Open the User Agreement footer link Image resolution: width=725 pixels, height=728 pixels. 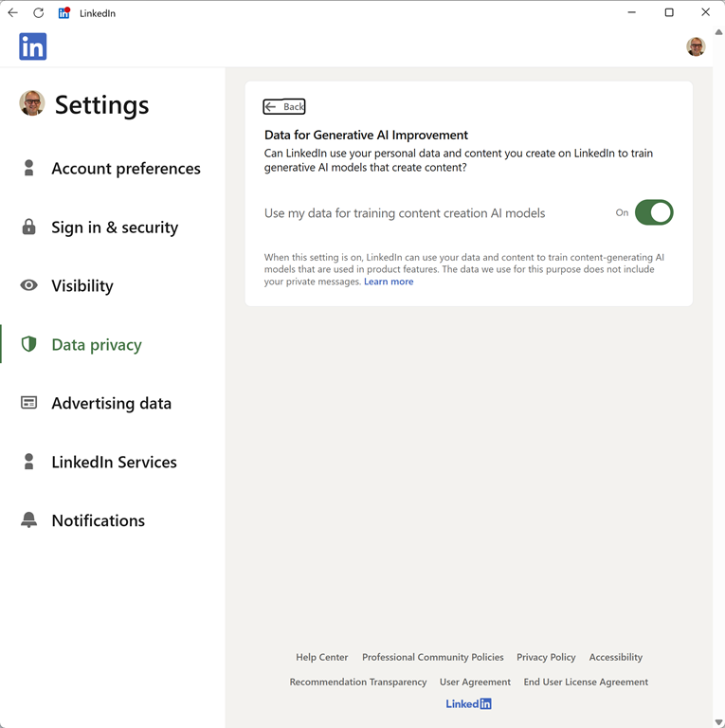(x=475, y=682)
